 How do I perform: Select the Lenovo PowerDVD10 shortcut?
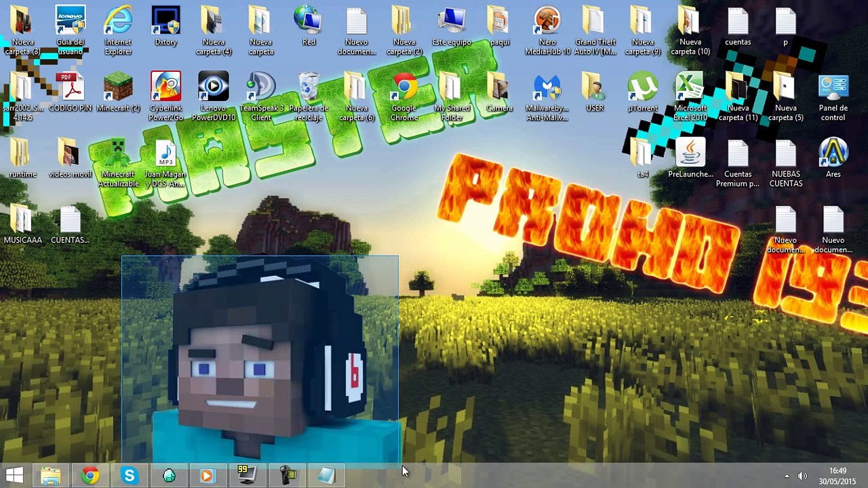tap(214, 96)
